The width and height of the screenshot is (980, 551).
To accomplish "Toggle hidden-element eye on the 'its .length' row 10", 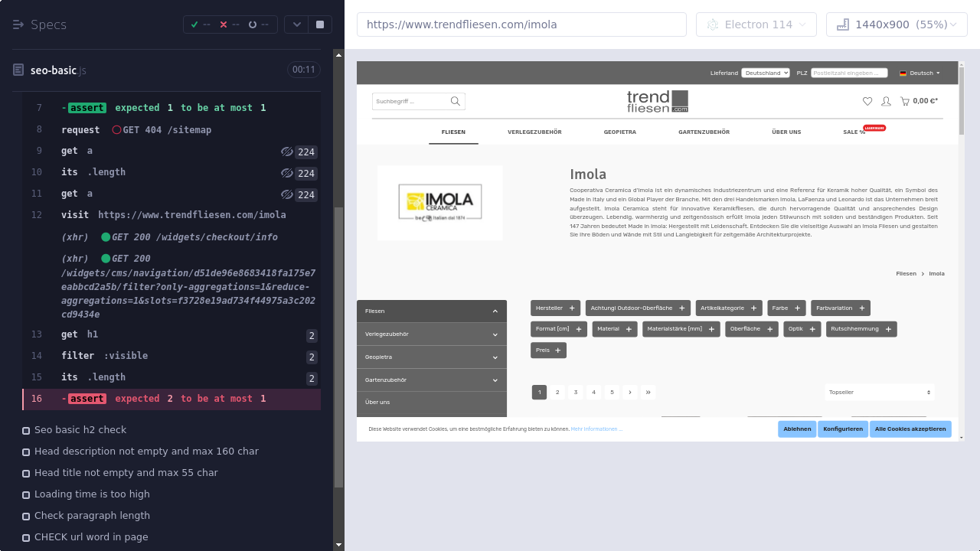I will (287, 173).
